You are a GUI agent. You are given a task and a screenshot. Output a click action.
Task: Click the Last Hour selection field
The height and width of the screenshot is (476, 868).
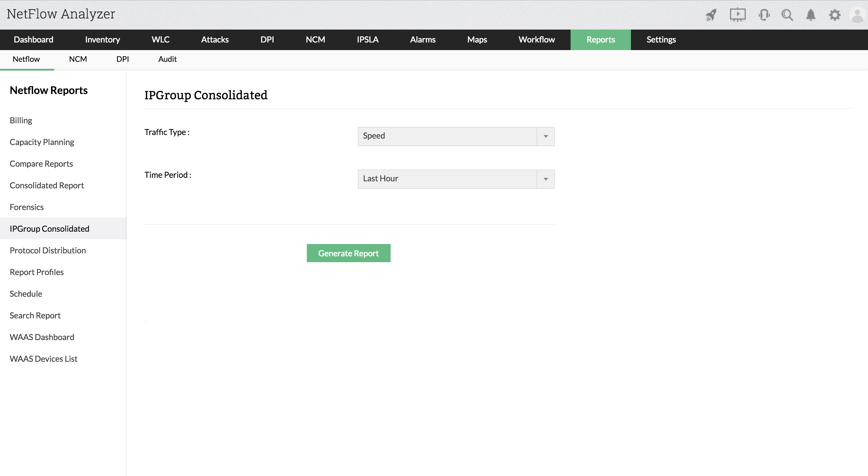click(447, 179)
